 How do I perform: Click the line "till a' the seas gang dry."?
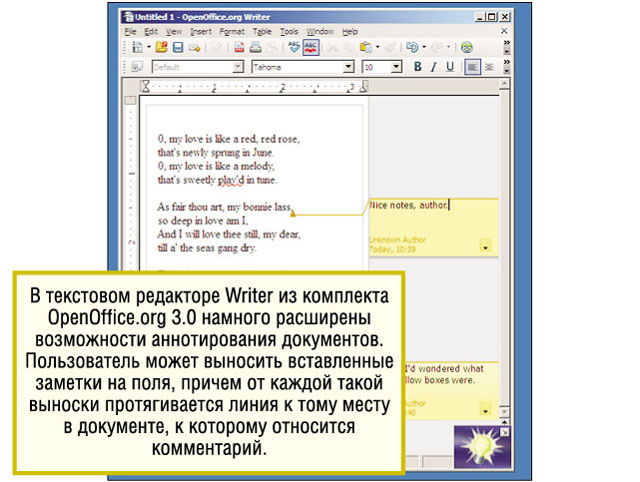[x=207, y=248]
